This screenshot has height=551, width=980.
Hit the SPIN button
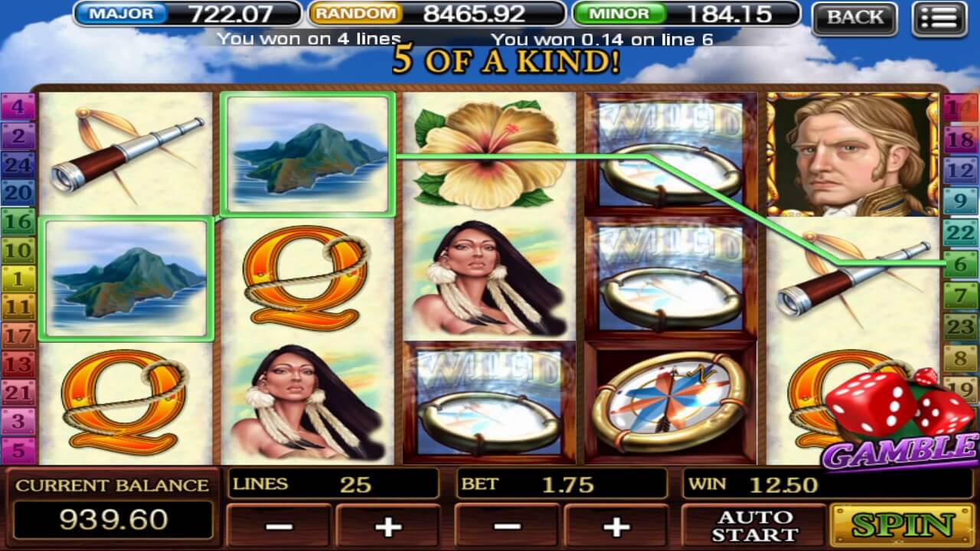click(902, 525)
